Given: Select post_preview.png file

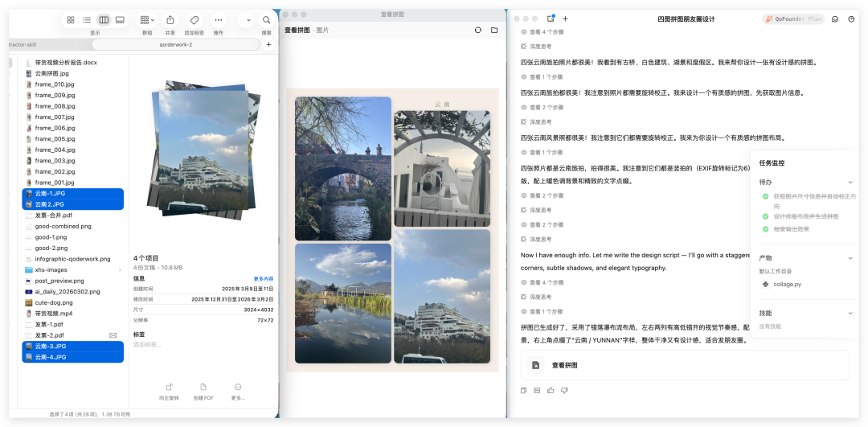Looking at the screenshot, I should point(59,281).
